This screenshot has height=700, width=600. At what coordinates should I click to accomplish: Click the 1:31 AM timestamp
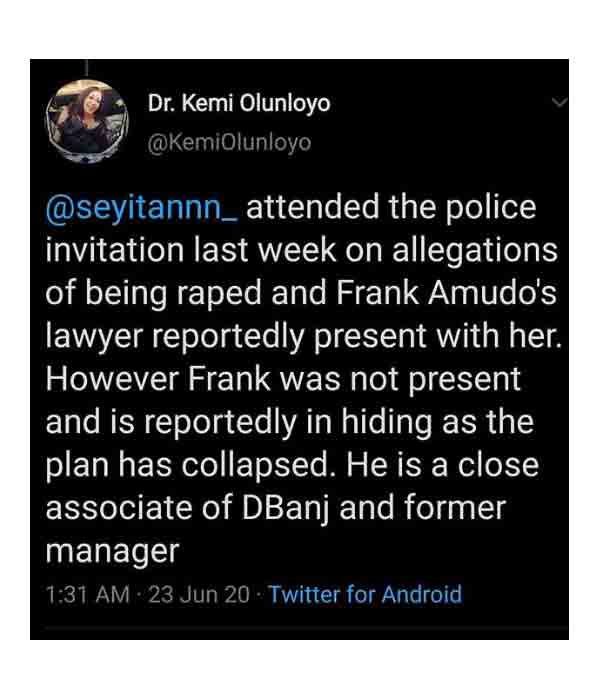click(x=88, y=595)
